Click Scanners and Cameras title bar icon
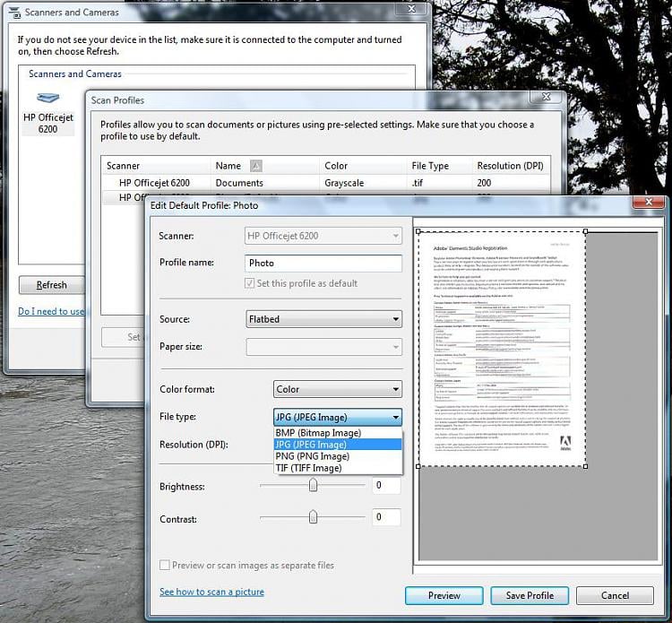 click(14, 13)
